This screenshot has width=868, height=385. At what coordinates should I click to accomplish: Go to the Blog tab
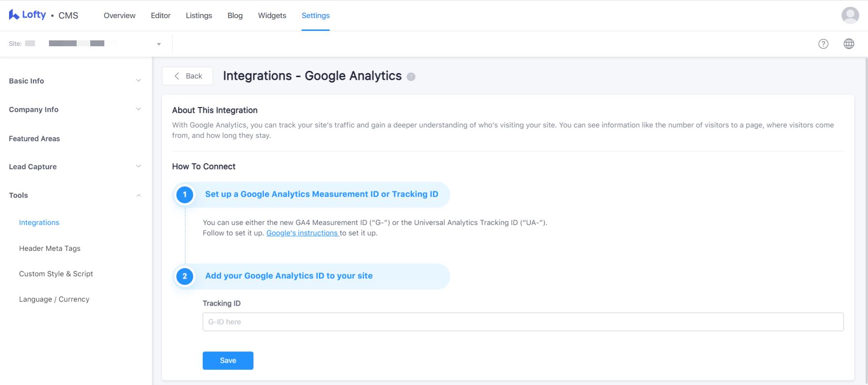pyautogui.click(x=234, y=15)
